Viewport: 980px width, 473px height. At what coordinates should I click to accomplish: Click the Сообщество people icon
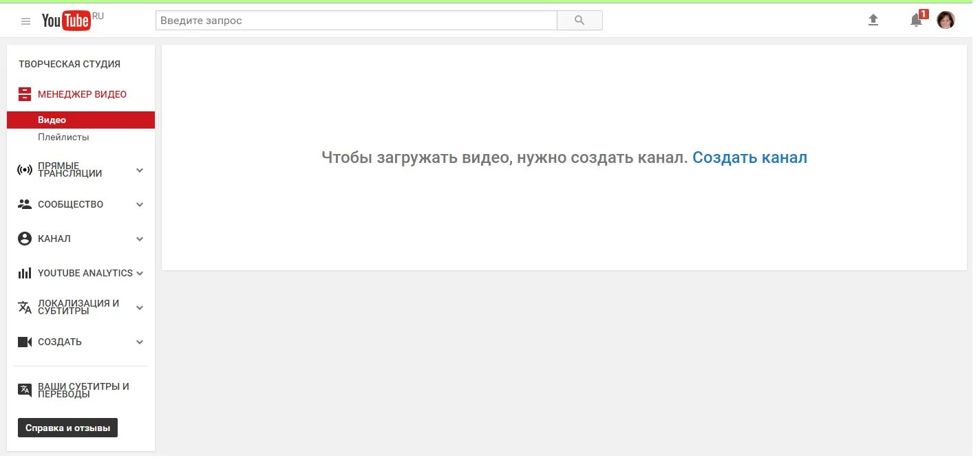(x=25, y=204)
